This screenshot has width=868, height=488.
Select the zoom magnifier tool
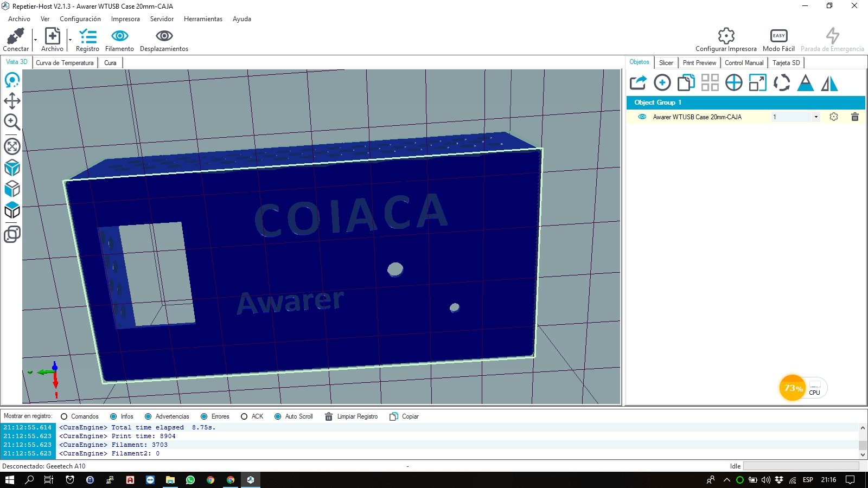pyautogui.click(x=12, y=122)
